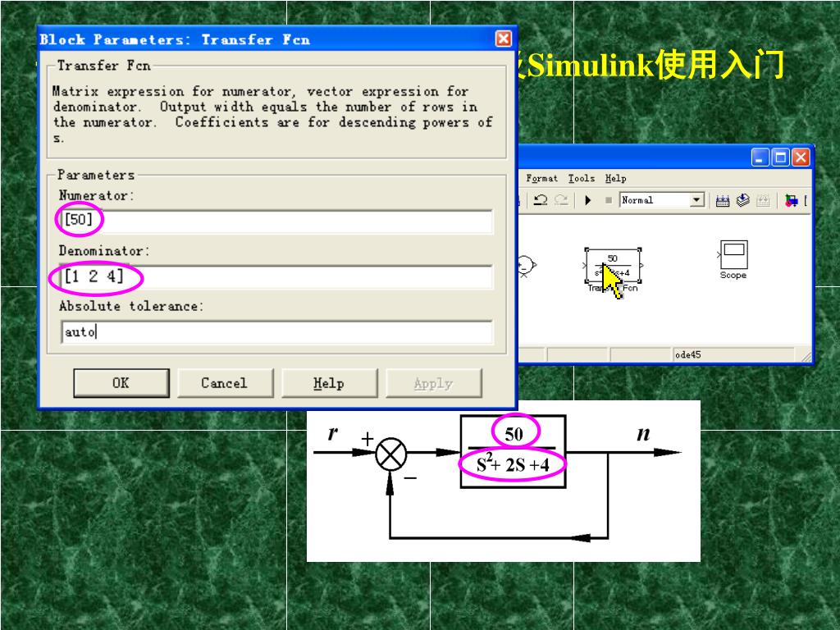Close the Block Parameters dialog
The height and width of the screenshot is (630, 840).
[x=503, y=39]
